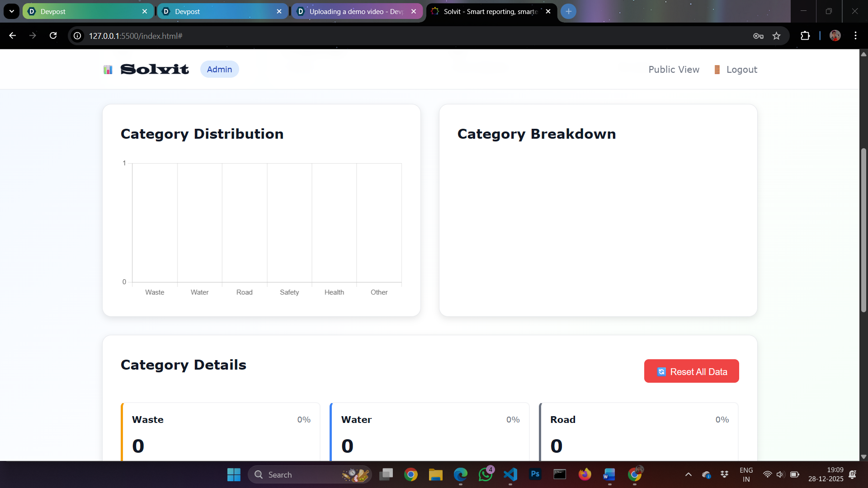Log out using the Logout link
868x488 pixels.
[736, 70]
